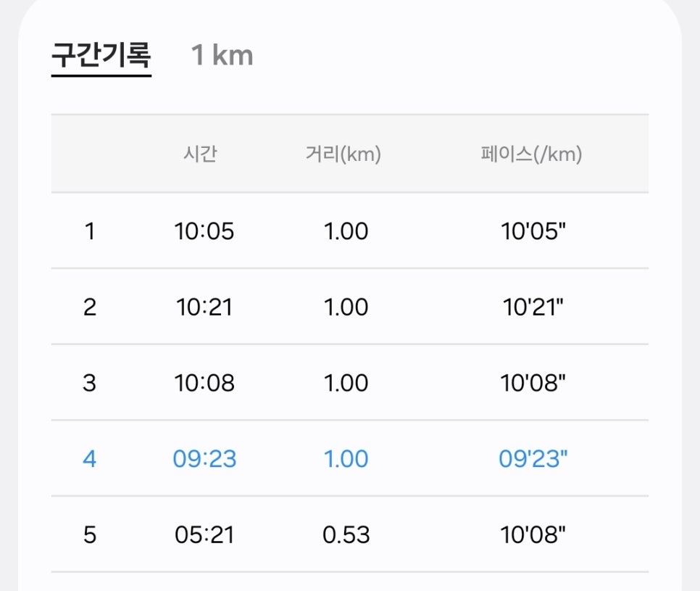Click the blue 09'23" pace value

533,459
